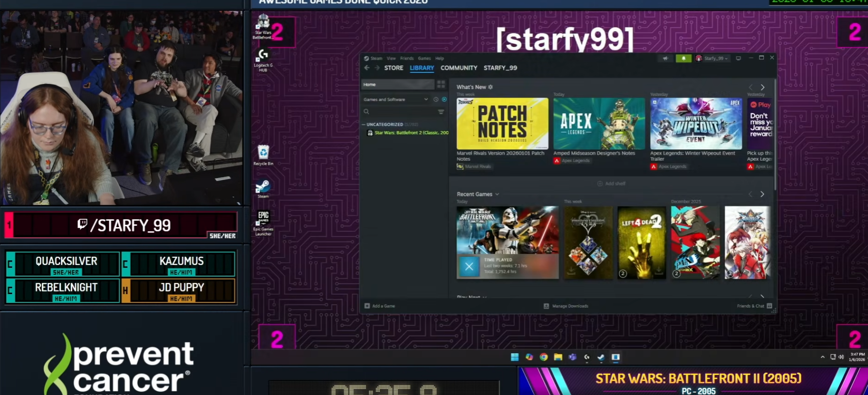Click Add shelf in the library

click(x=612, y=183)
